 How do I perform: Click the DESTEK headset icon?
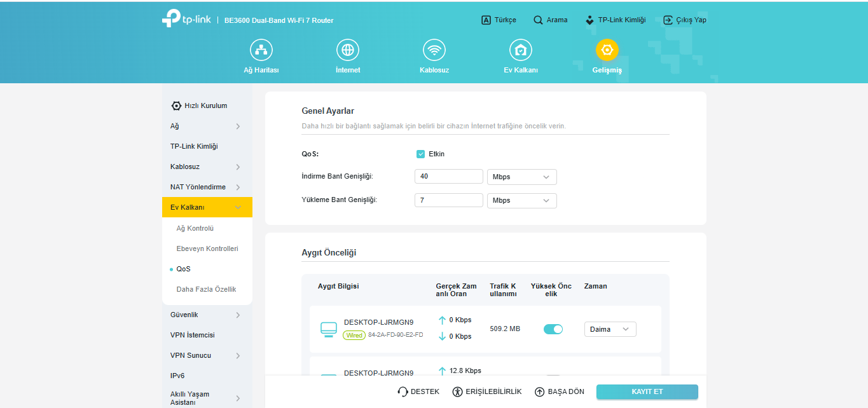point(403,391)
